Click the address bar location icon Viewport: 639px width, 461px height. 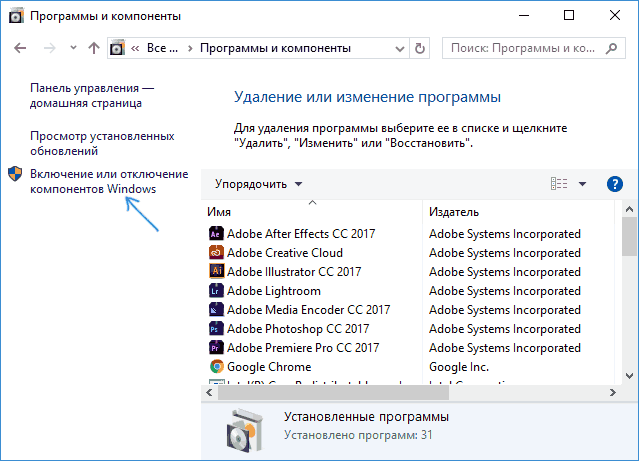(x=117, y=48)
